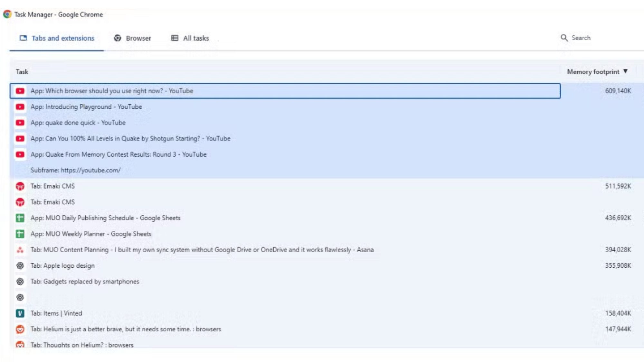
Task: Click YouTube icon for Can You 100% All Levels row
Action: (20, 139)
